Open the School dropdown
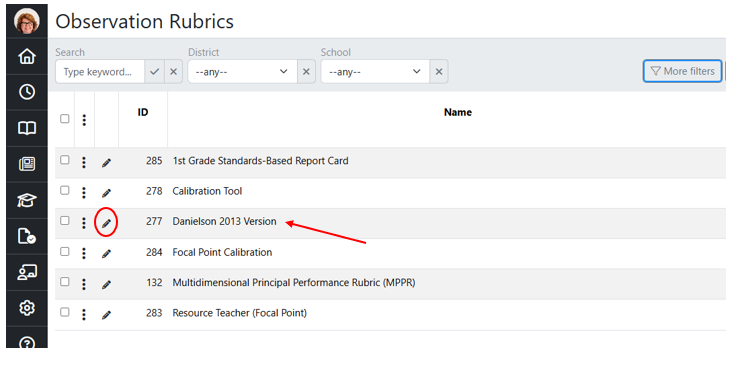The height and width of the screenshot is (366, 746). coord(375,72)
